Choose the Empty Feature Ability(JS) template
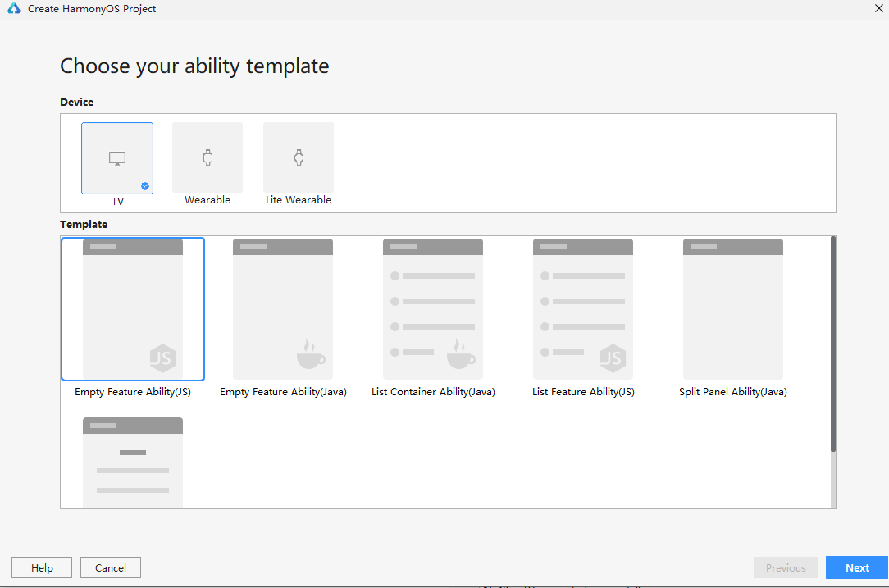The width and height of the screenshot is (889, 588). 133,309
